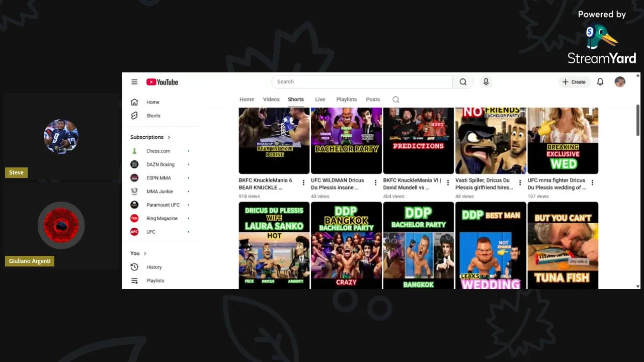Click the Create button
The height and width of the screenshot is (362, 644).
[x=574, y=82]
